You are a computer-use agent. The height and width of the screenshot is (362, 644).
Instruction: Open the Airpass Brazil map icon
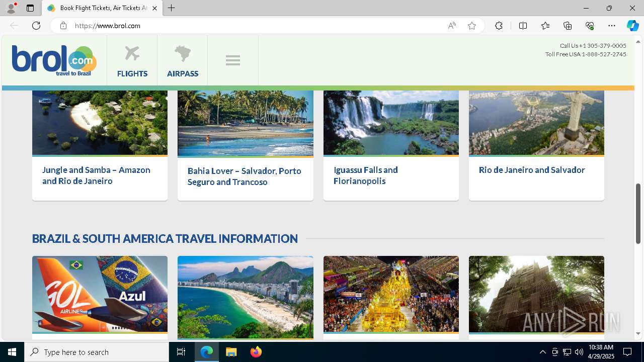tap(183, 53)
